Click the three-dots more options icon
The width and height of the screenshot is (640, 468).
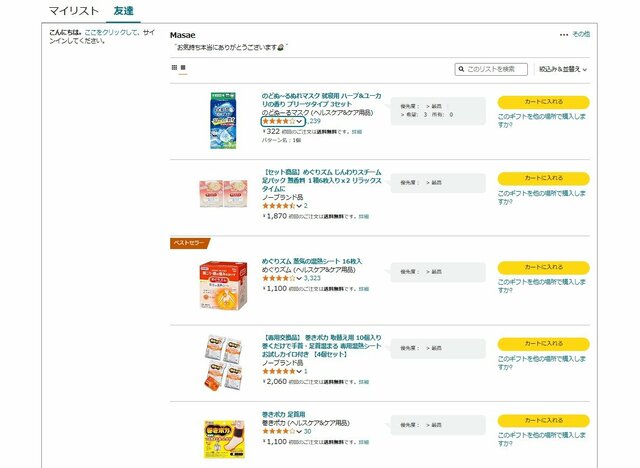pyautogui.click(x=564, y=34)
